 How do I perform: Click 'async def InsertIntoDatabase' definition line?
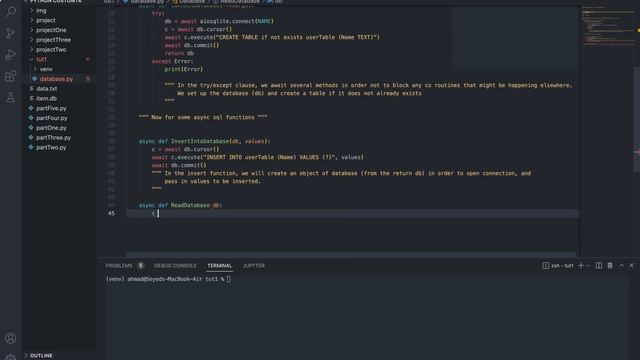(x=204, y=141)
